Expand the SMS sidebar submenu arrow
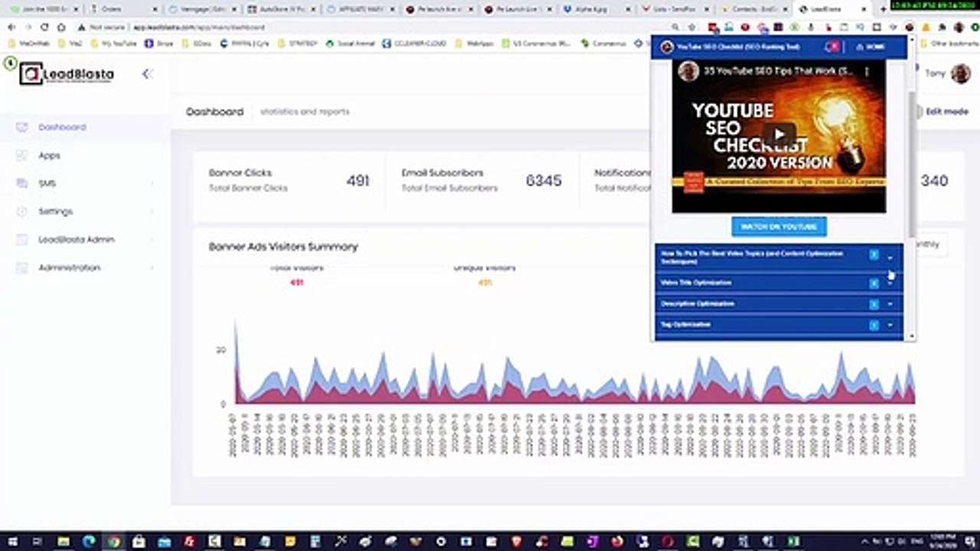 (x=152, y=184)
